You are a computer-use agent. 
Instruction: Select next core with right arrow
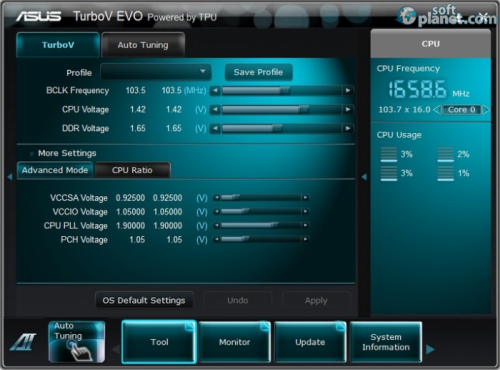(x=486, y=110)
